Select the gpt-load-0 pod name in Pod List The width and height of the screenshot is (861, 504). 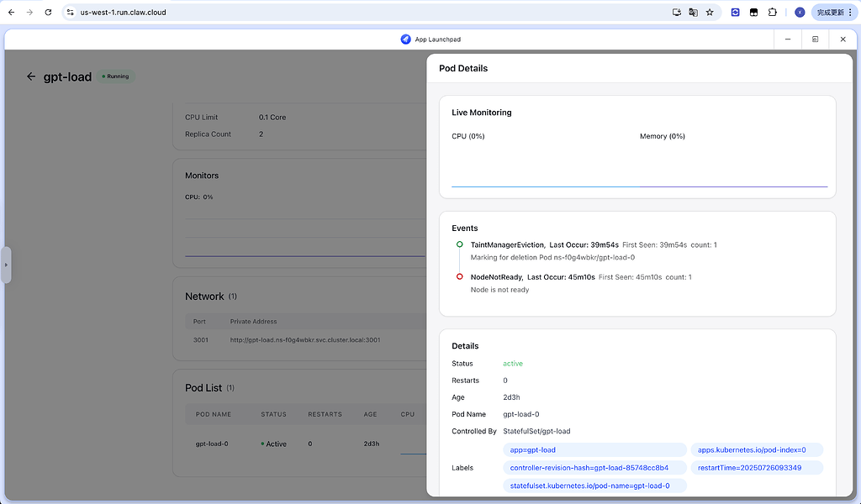212,444
